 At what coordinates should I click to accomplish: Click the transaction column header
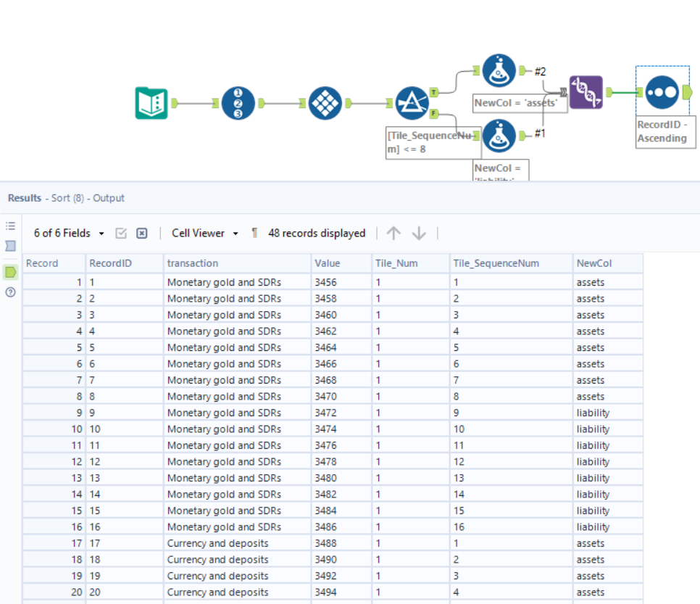coord(238,263)
